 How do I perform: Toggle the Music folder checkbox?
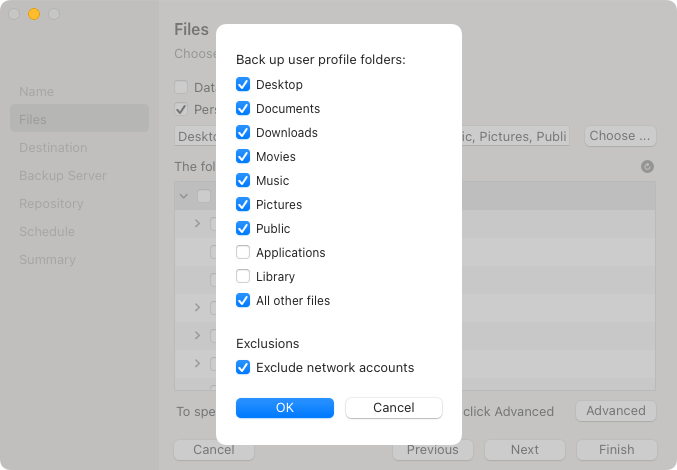pyautogui.click(x=243, y=181)
